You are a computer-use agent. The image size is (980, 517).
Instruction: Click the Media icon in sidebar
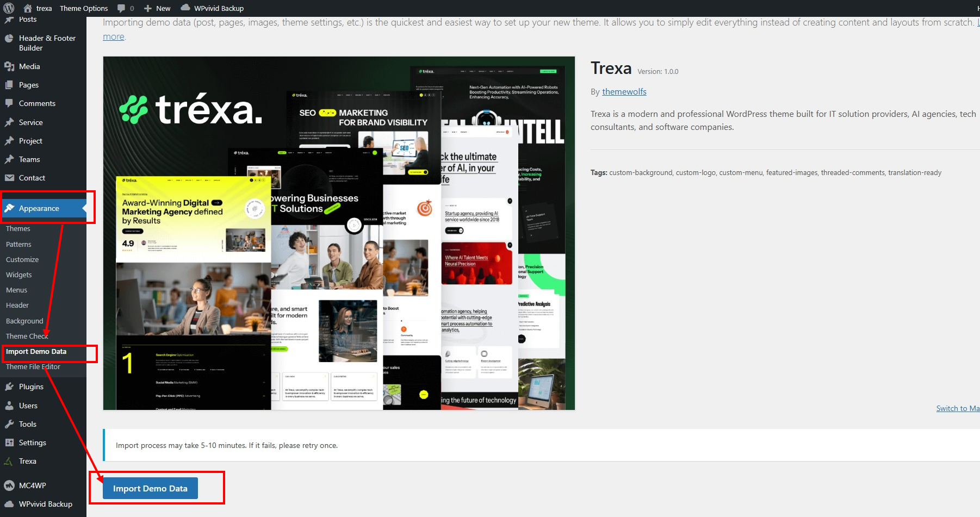pos(9,66)
